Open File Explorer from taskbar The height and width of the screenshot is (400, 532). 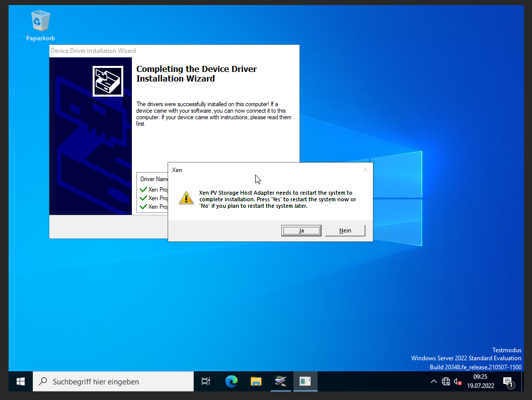click(256, 381)
